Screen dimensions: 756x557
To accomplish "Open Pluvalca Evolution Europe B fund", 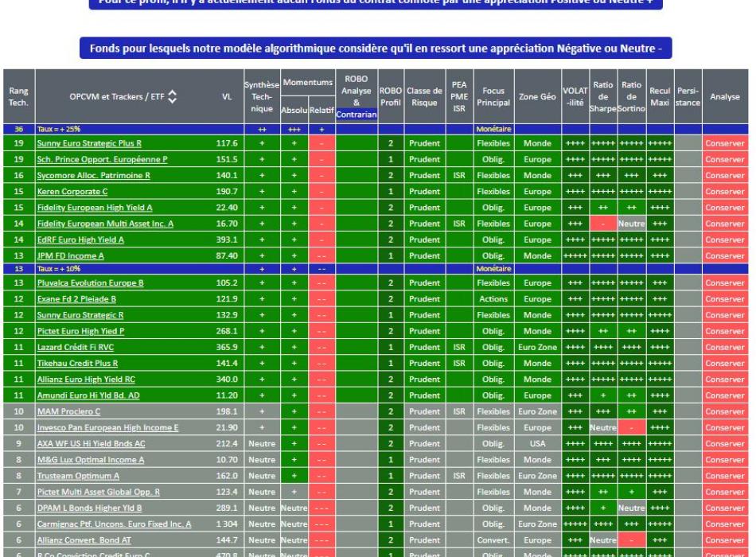I will pyautogui.click(x=90, y=283).
